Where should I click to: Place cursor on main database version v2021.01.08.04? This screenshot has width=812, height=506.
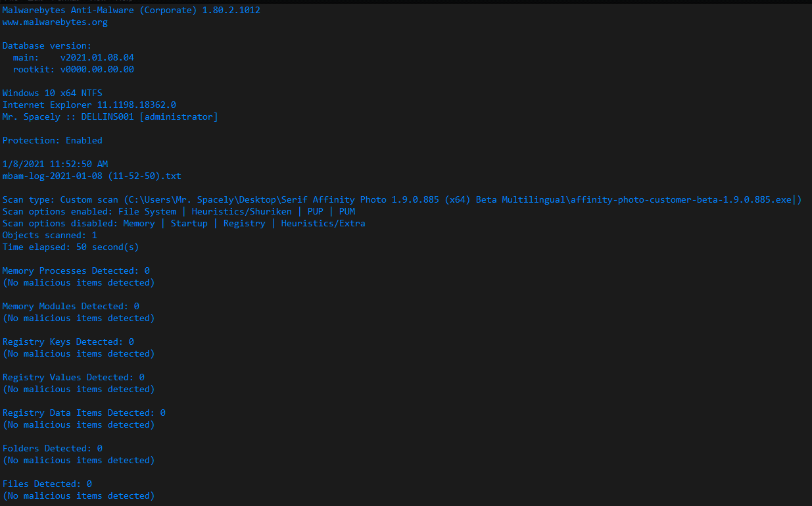pos(97,58)
